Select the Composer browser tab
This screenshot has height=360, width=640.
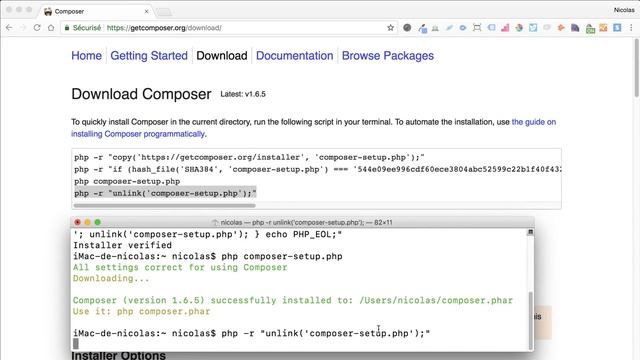(97, 11)
